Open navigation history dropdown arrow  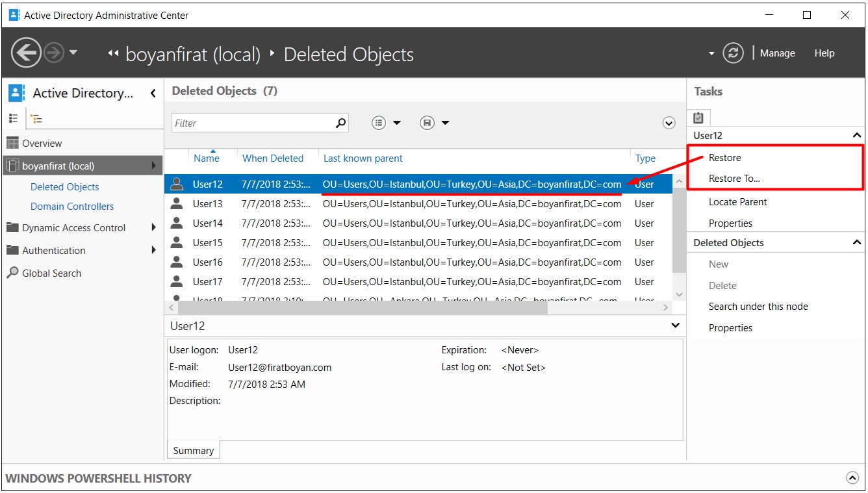tap(73, 53)
